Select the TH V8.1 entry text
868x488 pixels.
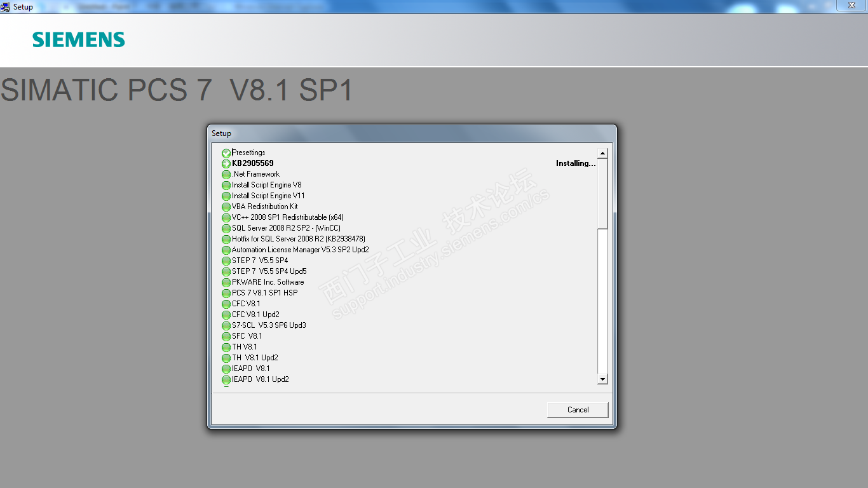(245, 347)
